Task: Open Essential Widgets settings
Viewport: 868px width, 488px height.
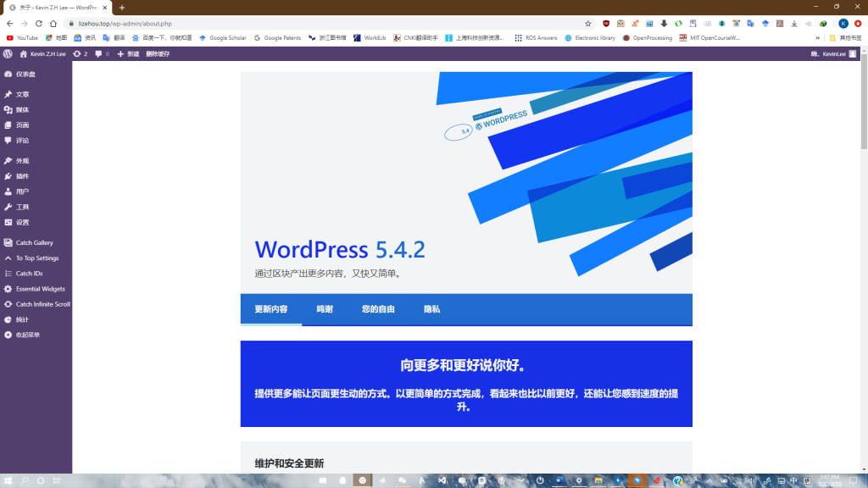Action: (x=36, y=289)
